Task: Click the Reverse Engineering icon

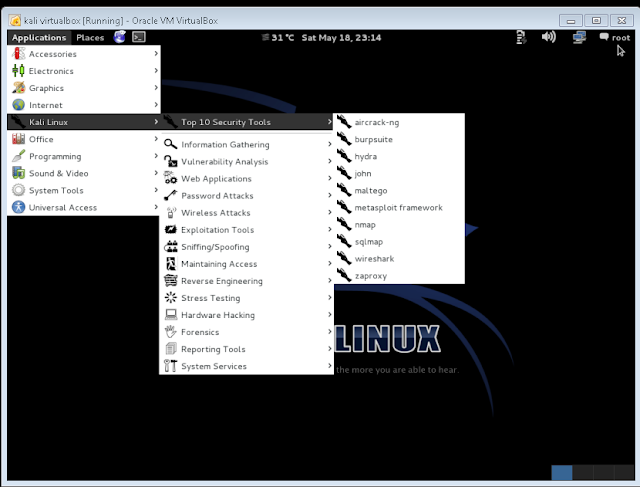Action: (x=171, y=281)
